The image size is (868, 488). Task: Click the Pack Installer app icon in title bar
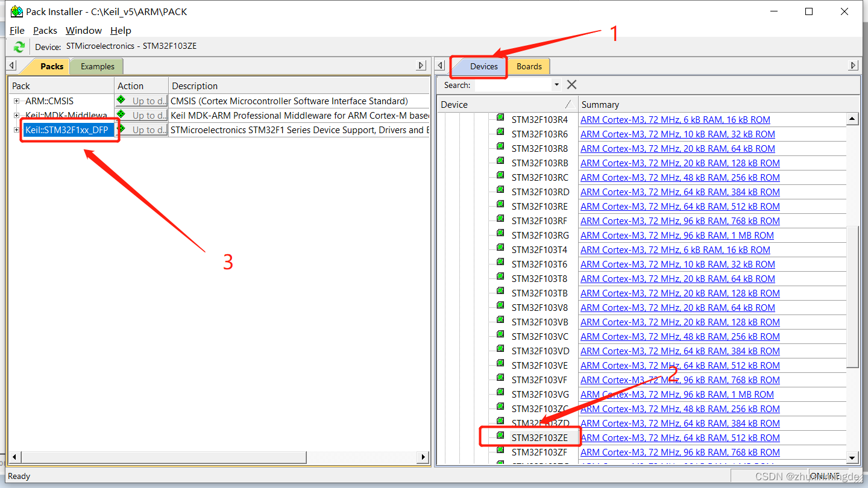tap(17, 11)
